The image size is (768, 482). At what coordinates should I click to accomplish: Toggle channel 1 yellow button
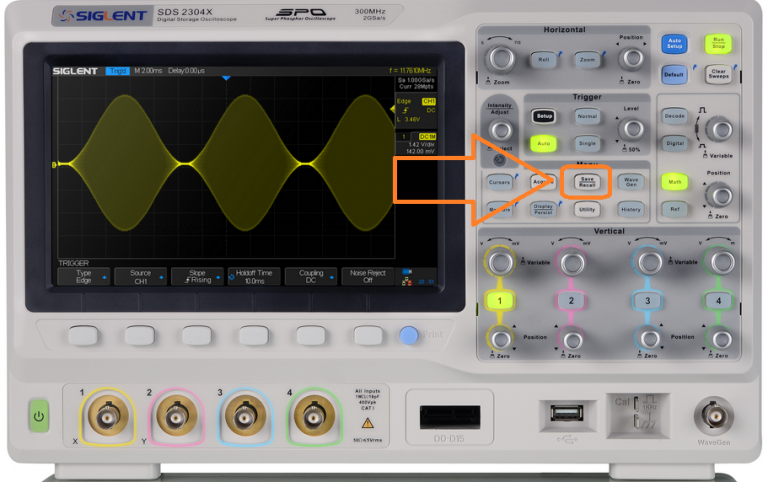point(499,300)
